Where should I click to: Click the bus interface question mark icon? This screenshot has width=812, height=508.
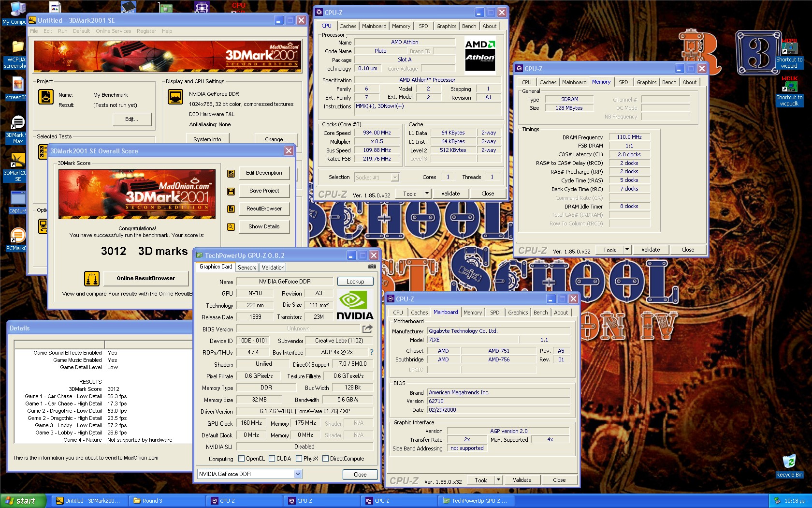(x=371, y=352)
